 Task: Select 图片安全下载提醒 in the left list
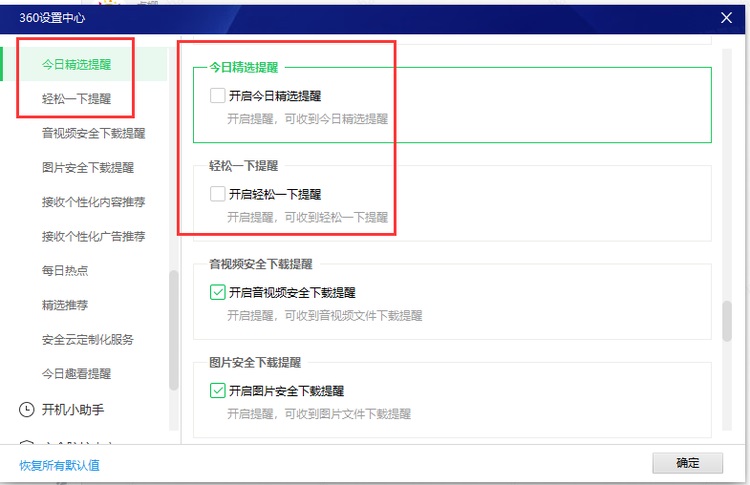click(x=88, y=168)
